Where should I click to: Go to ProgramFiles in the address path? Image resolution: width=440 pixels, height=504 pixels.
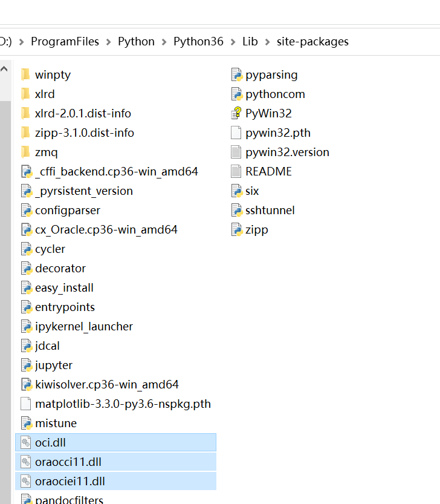[x=65, y=42]
